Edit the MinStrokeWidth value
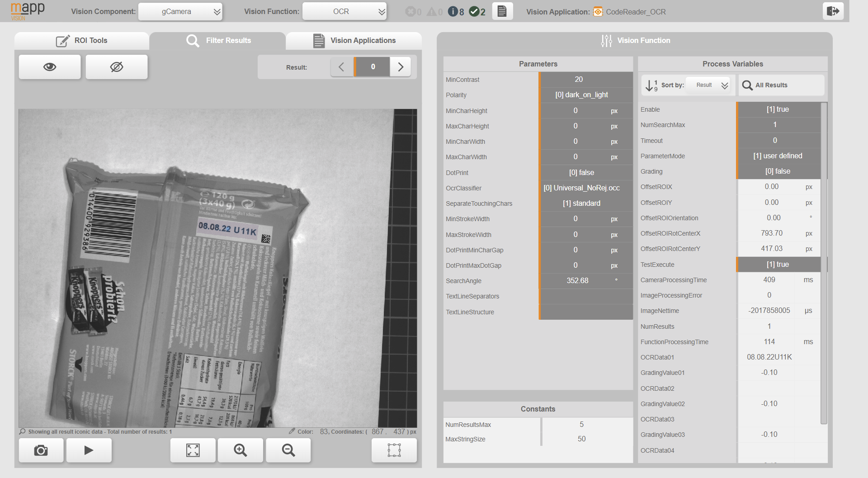This screenshot has width=868, height=478. pos(586,219)
